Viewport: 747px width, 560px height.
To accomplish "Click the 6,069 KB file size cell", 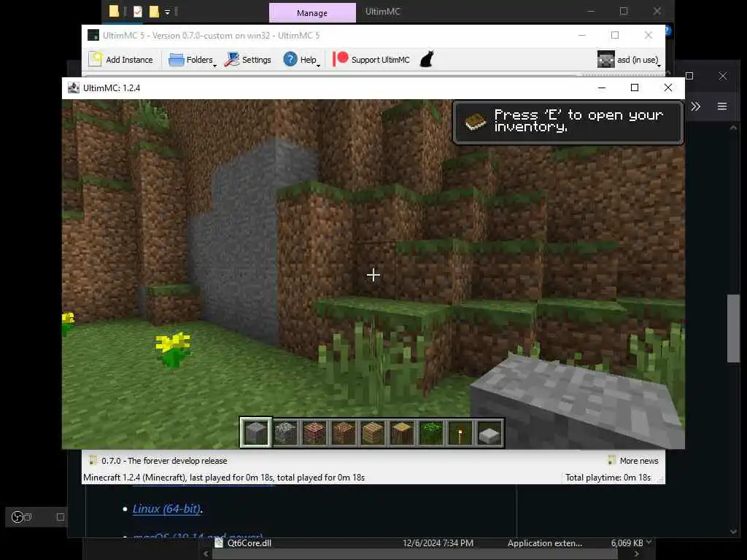I will pos(627,542).
